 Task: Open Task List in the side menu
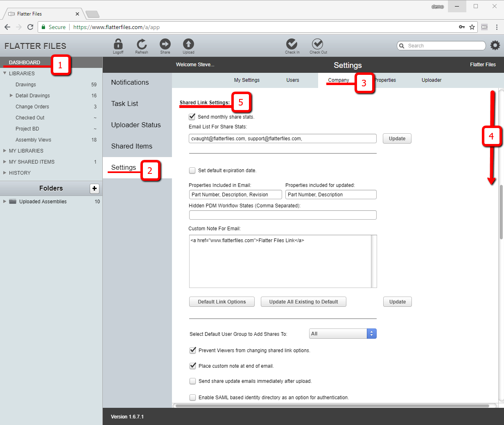(x=124, y=103)
